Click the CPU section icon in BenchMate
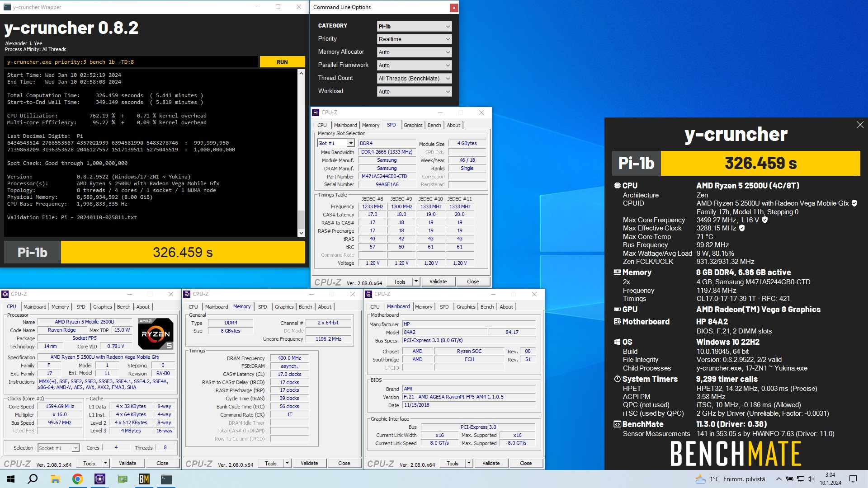The width and height of the screenshot is (868, 488). pyautogui.click(x=617, y=185)
